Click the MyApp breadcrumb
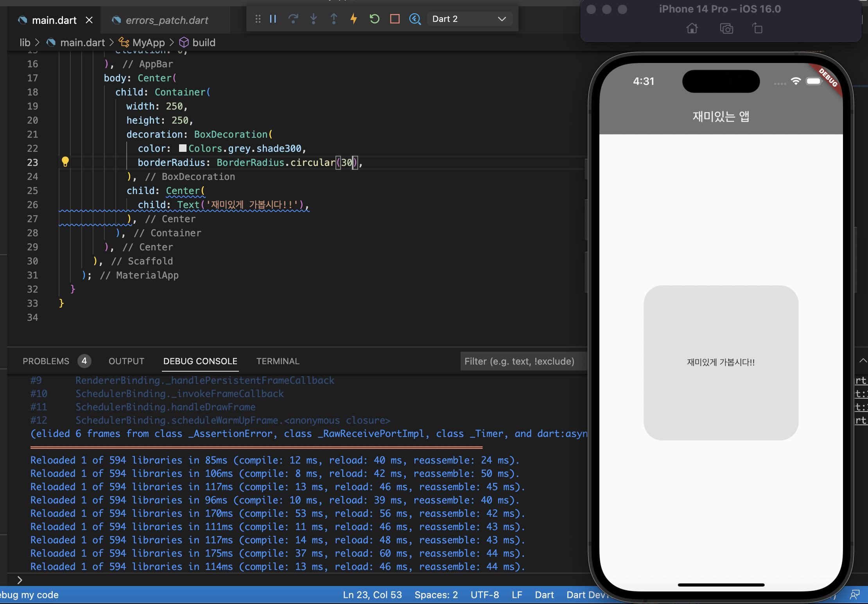Screen dimensions: 868x604 point(148,42)
